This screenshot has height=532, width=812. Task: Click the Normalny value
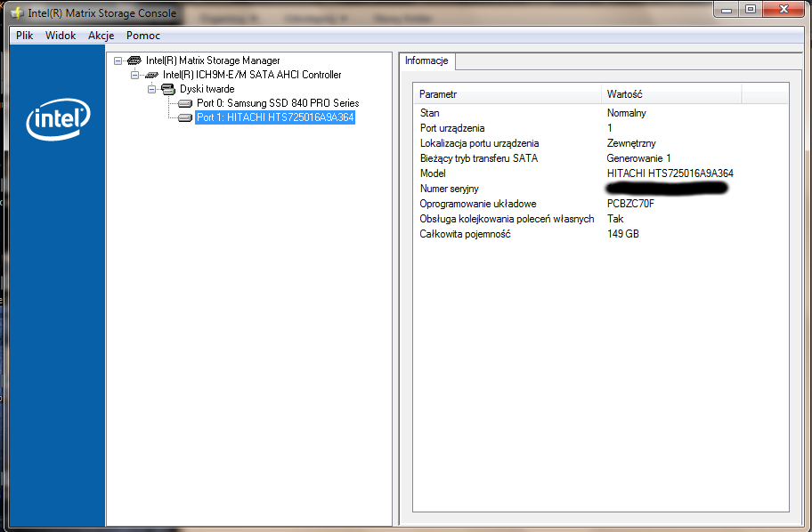627,113
